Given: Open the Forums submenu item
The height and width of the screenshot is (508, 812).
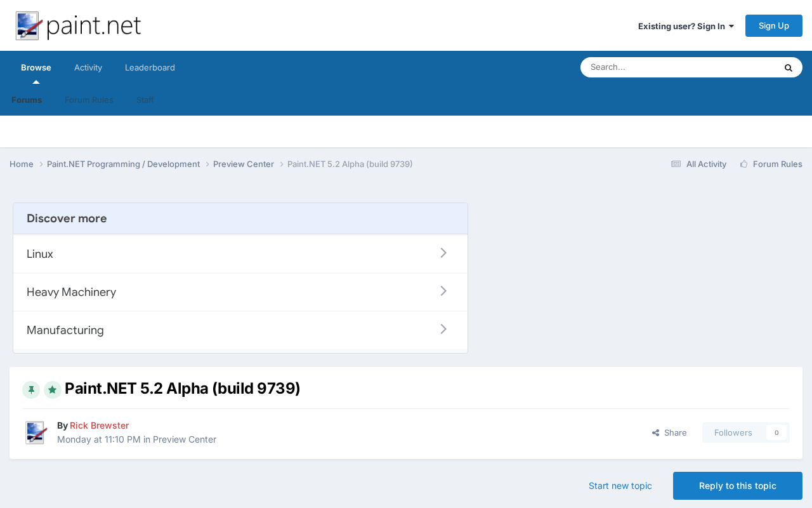Looking at the screenshot, I should point(27,100).
